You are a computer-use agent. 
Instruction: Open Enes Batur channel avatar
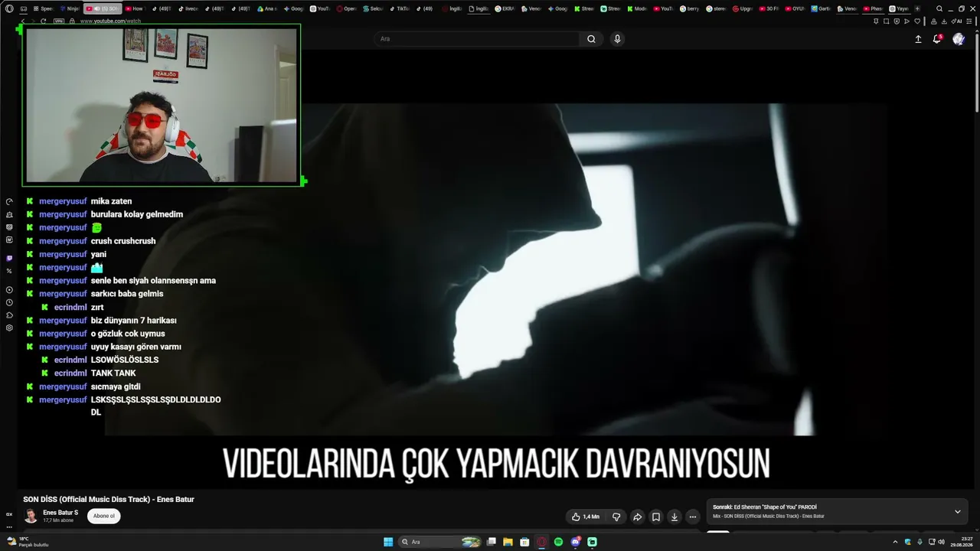pos(31,516)
